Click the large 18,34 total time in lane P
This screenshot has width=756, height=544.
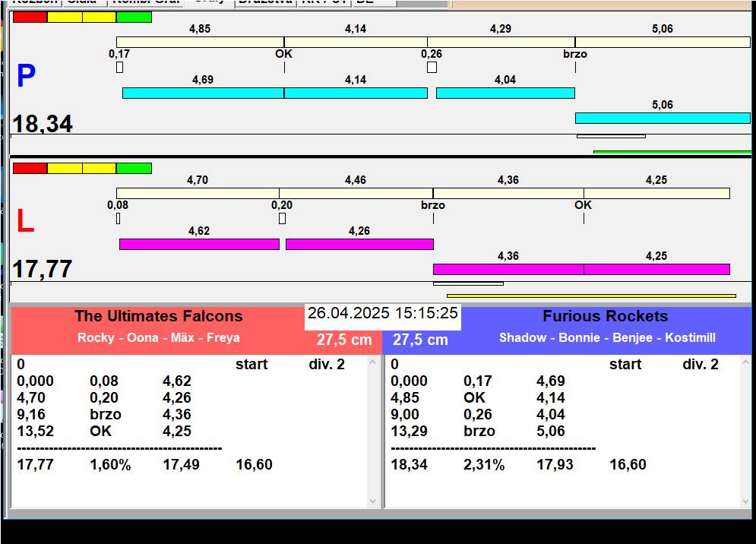(43, 124)
